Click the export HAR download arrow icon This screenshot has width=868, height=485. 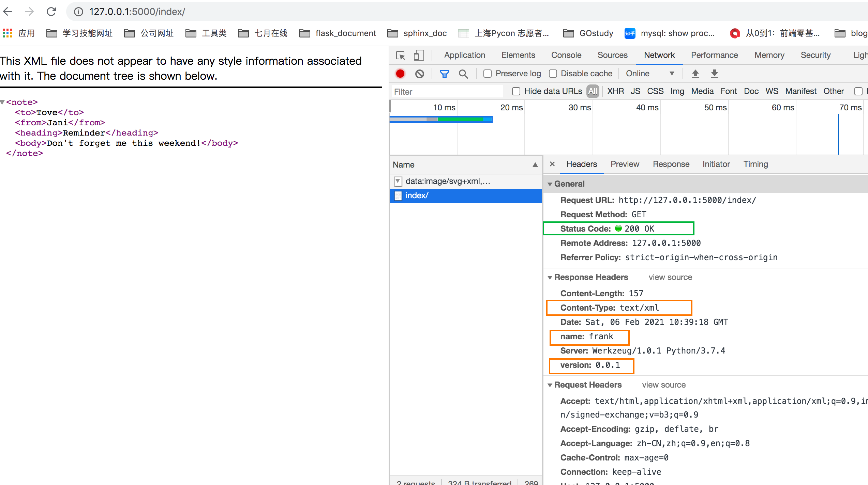715,74
